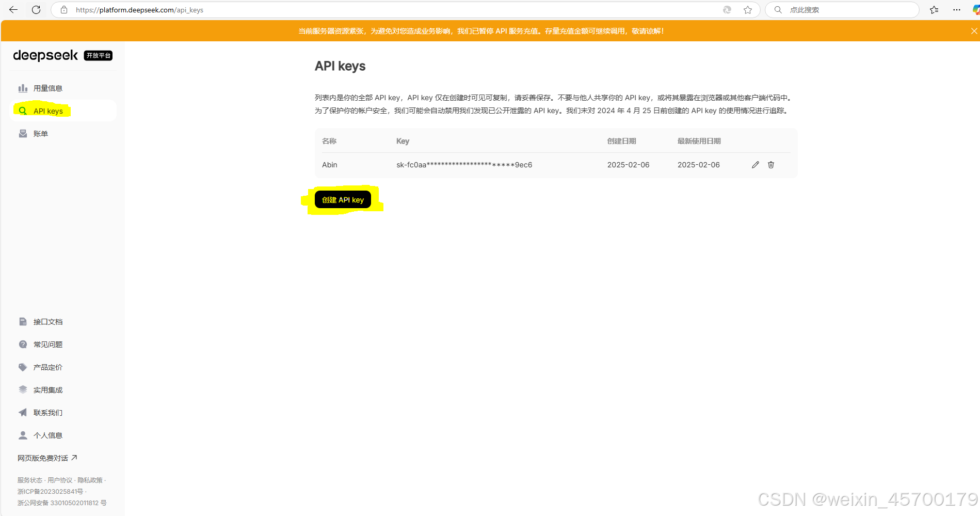Viewport: 980px width, 516px height.
Task: Click 用户协议 footer link
Action: [60, 480]
